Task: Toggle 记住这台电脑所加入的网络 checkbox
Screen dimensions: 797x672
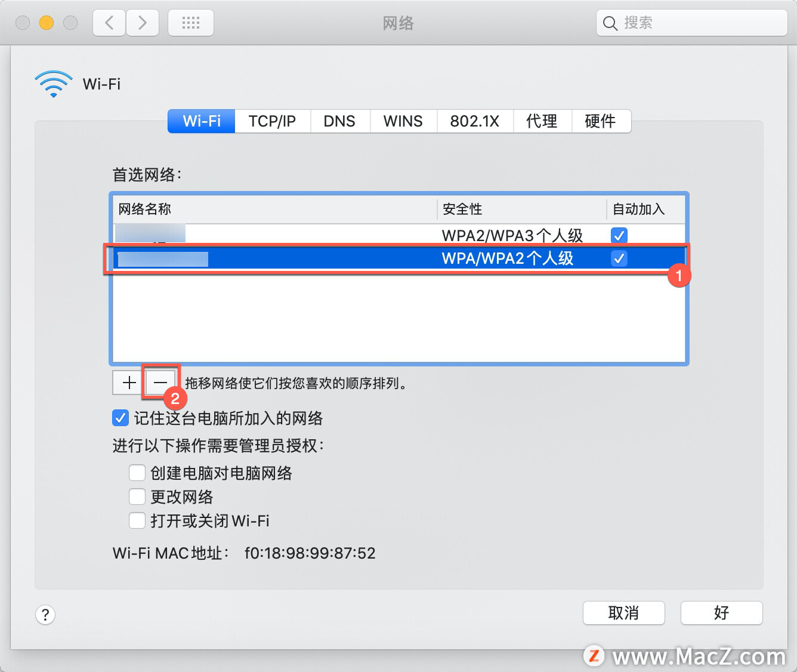Action: pos(120,418)
